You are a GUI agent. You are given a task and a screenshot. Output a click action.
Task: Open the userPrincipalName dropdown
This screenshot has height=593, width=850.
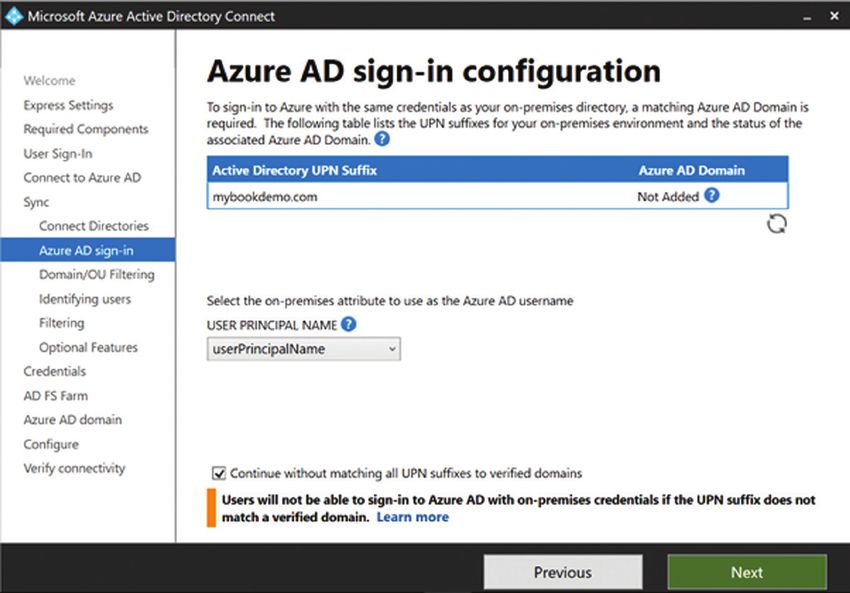click(x=304, y=349)
